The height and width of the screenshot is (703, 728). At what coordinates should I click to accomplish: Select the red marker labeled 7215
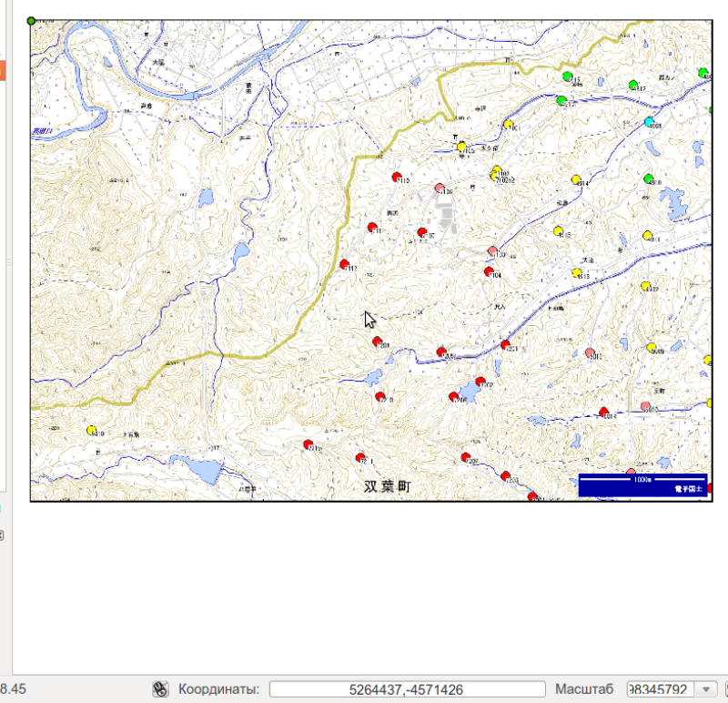click(x=308, y=444)
